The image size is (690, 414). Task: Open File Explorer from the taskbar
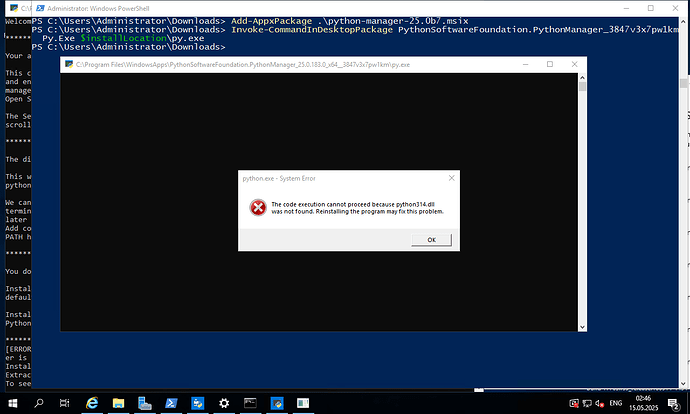118,403
